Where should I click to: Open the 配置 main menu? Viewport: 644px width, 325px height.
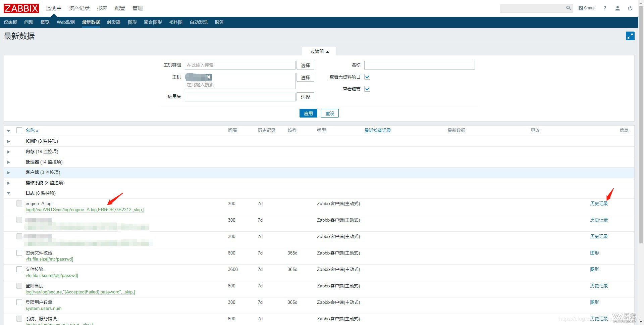coord(120,8)
